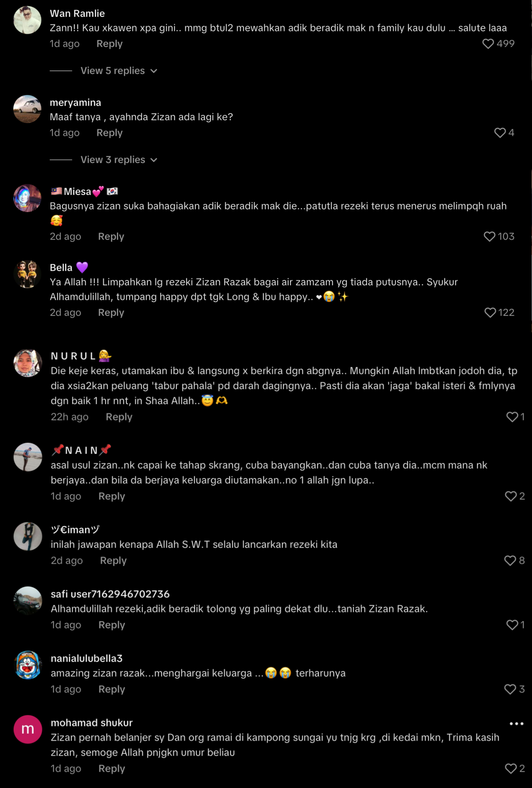Heart Bella's comment about air zamzam

click(490, 313)
